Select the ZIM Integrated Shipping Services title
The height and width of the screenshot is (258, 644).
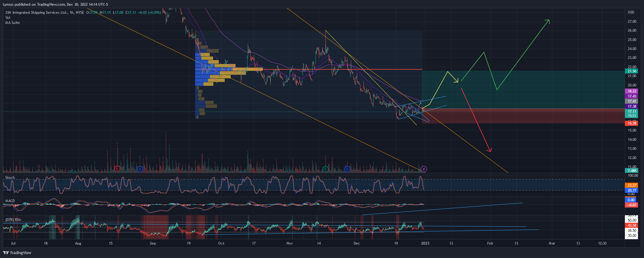(36, 13)
